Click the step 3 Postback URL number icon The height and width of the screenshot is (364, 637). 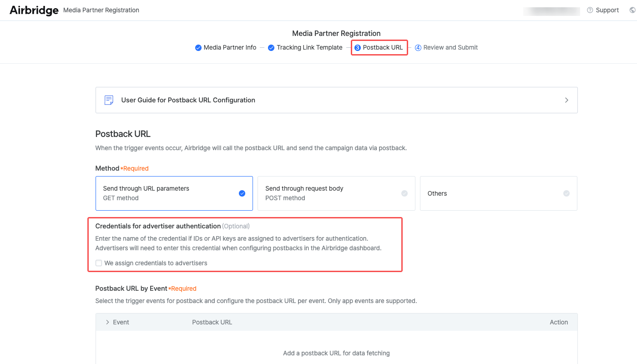point(358,48)
